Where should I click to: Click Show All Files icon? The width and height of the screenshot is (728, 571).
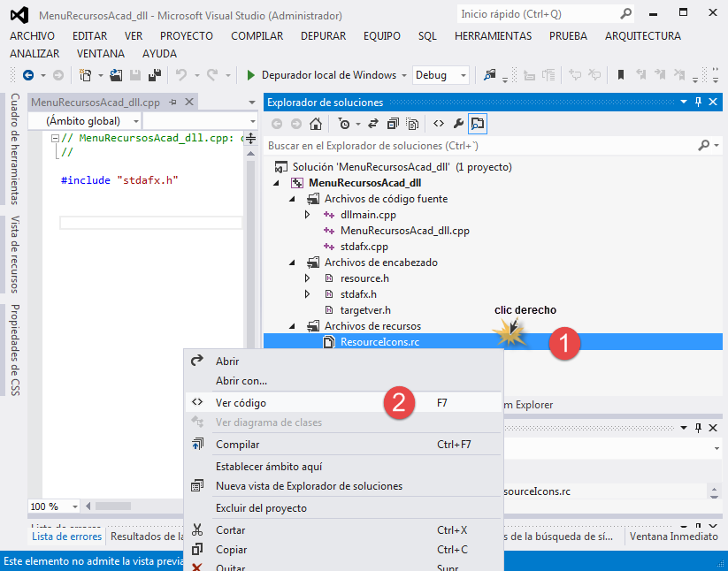pyautogui.click(x=412, y=124)
